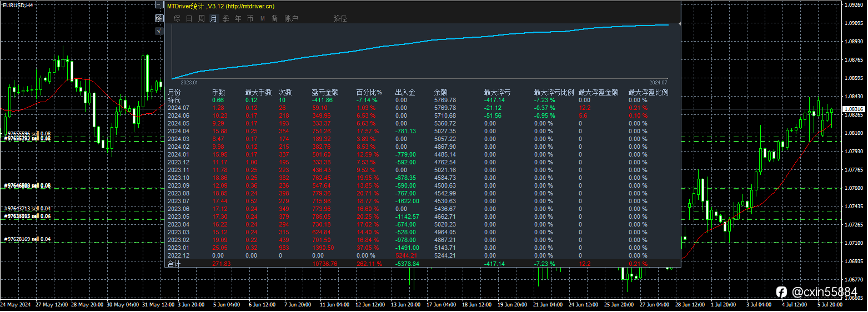Viewport: 868px width, 312px height.
Task: Click order label #97638393 sell 0.06
Action: [27, 216]
